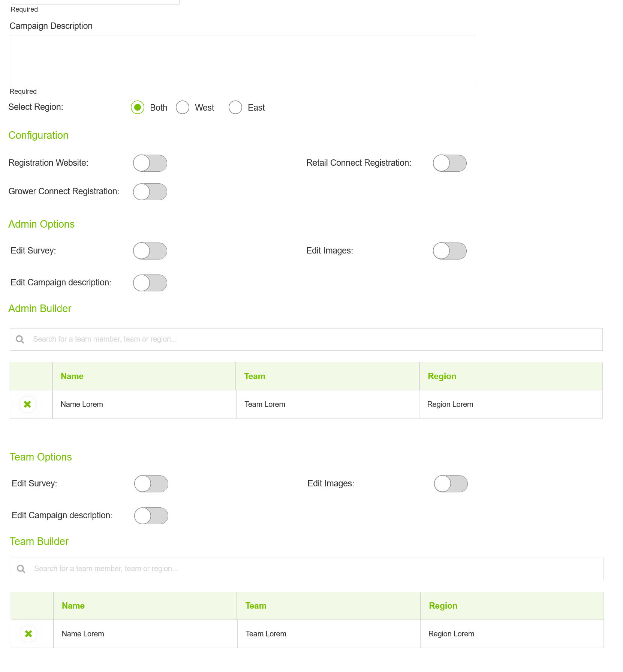Enable Edit Survey under Admin Options
This screenshot has height=672, width=623.
click(150, 251)
